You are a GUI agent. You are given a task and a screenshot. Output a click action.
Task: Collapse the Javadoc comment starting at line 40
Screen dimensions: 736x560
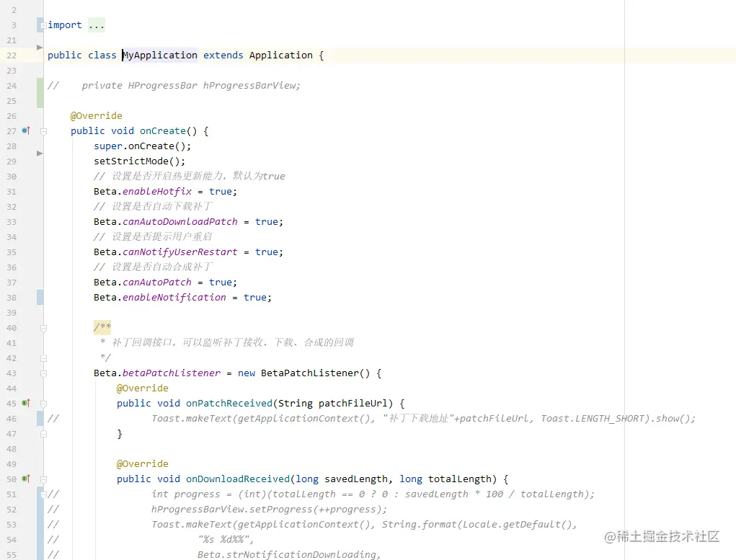pos(43,328)
